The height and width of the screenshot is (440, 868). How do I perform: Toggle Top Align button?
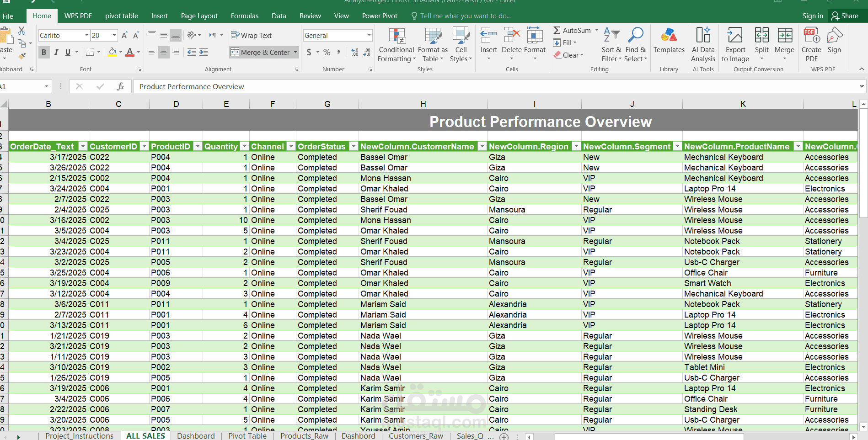coord(152,35)
